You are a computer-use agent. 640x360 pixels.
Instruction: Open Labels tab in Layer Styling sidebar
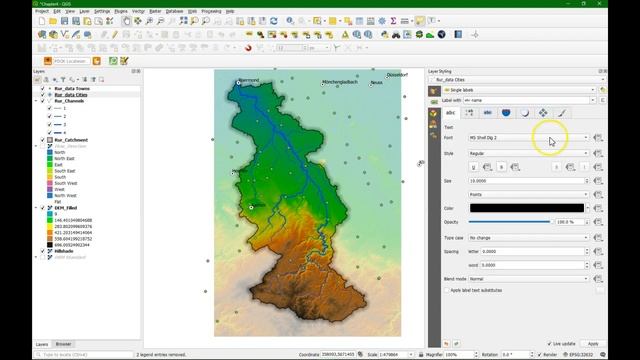434,102
